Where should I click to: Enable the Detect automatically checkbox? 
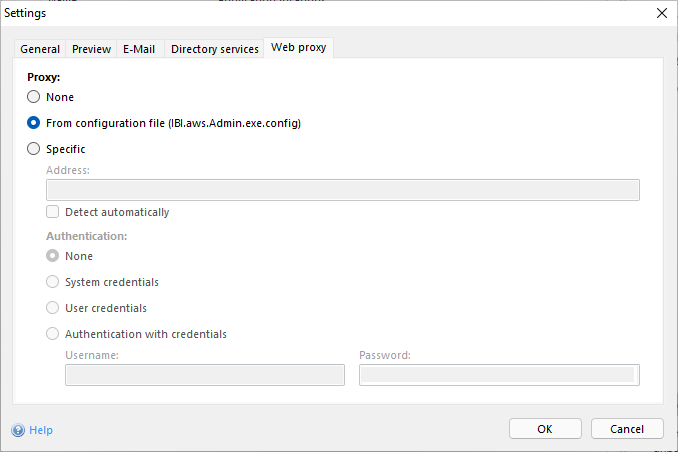pos(53,212)
